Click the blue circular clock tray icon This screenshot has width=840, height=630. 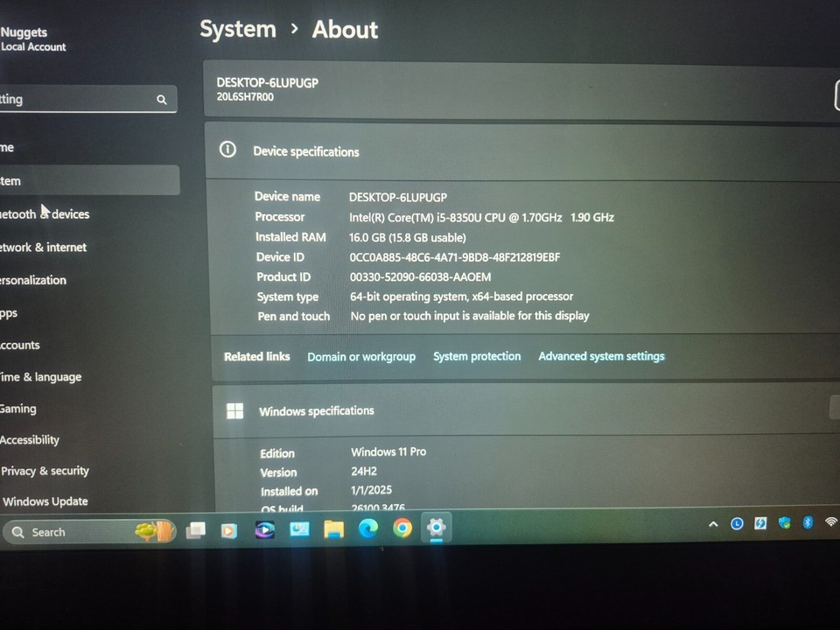pos(737,523)
